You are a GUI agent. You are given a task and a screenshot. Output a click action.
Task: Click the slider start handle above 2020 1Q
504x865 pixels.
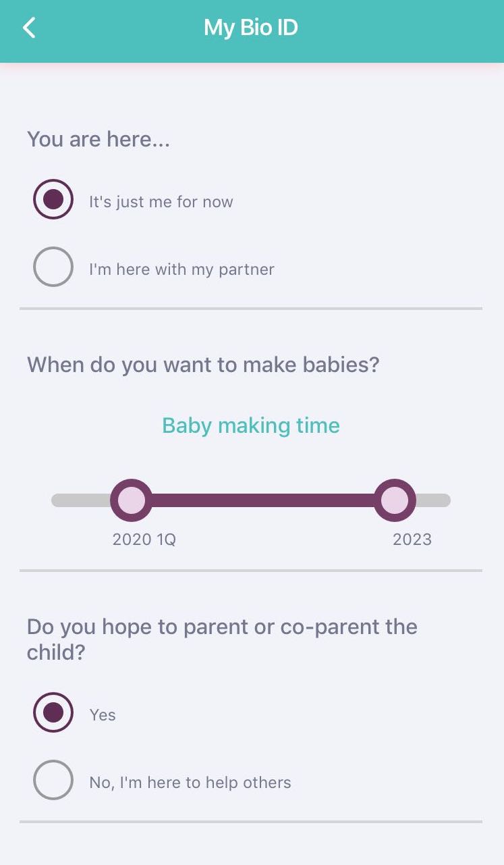[x=132, y=500]
